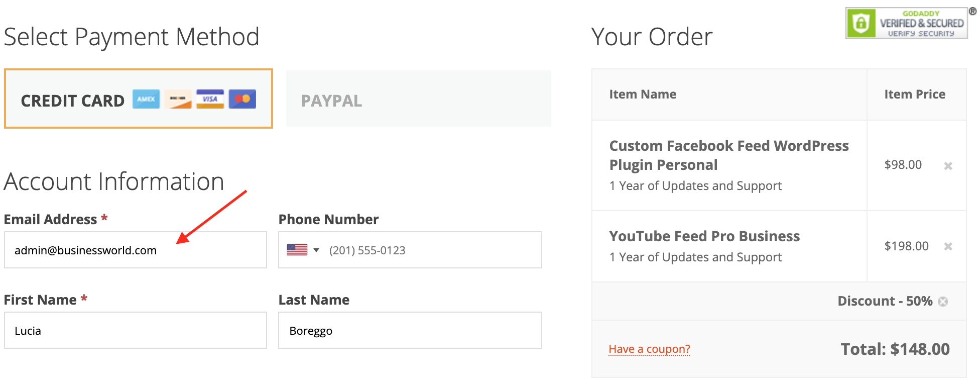Click the YouTube Feed Pro Business title
The image size is (980, 383).
[704, 236]
